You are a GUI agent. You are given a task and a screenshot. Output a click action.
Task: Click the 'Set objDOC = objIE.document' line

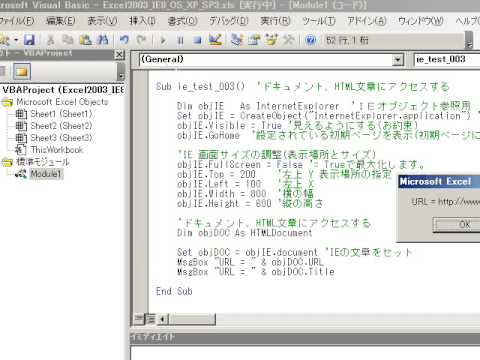pos(247,252)
